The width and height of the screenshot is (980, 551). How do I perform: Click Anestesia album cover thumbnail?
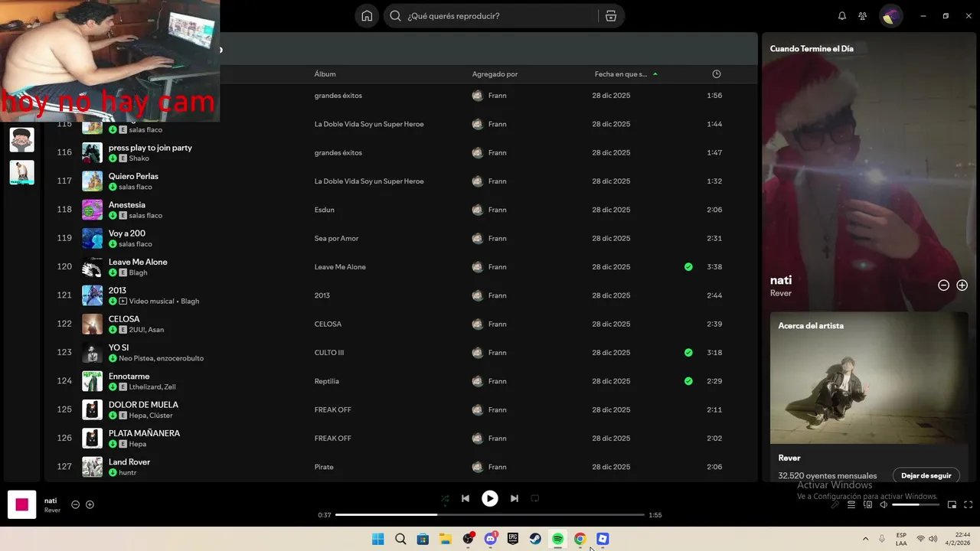92,210
